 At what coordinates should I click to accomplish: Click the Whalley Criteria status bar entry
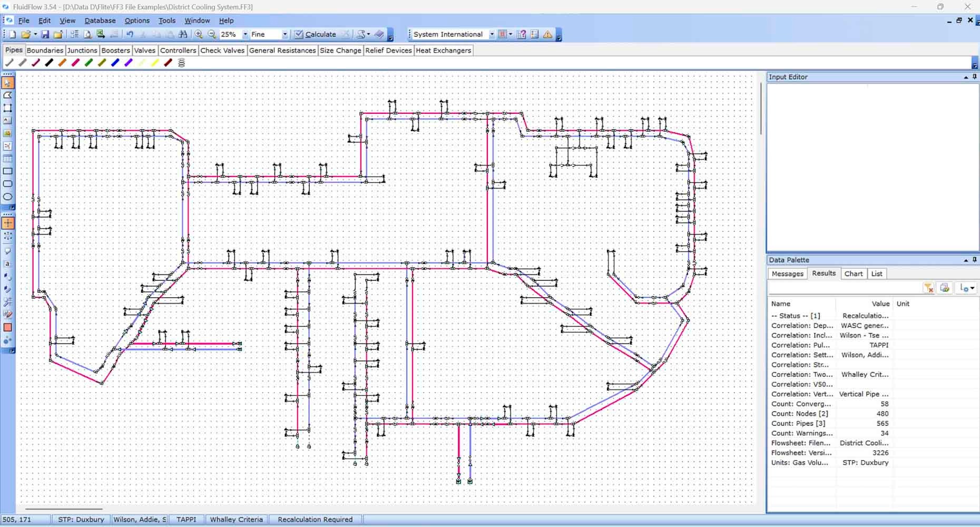pyautogui.click(x=236, y=519)
